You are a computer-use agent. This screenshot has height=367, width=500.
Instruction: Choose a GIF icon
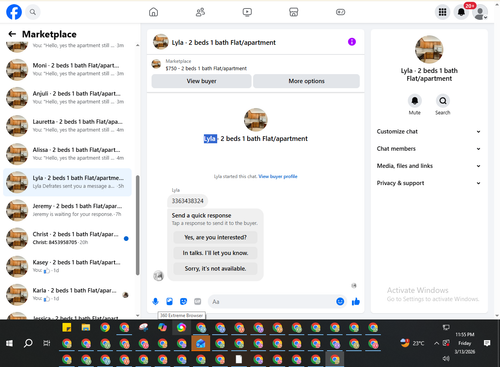coord(197,302)
